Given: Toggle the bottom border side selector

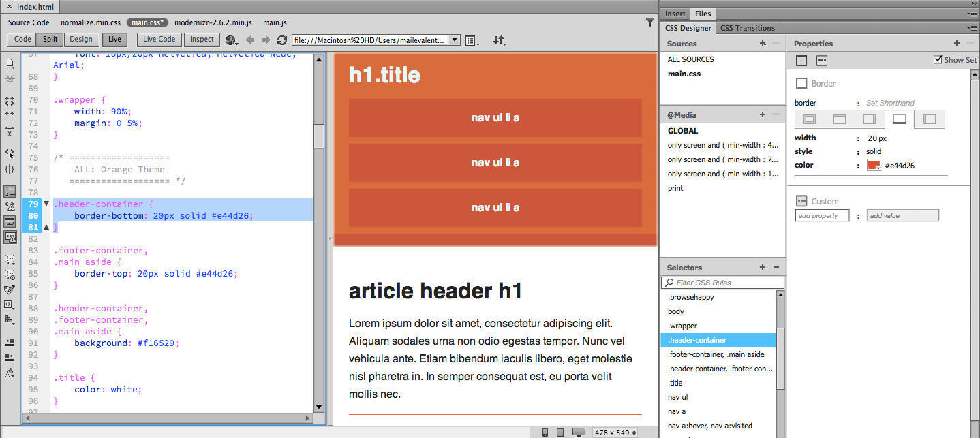Looking at the screenshot, I should pos(899,119).
